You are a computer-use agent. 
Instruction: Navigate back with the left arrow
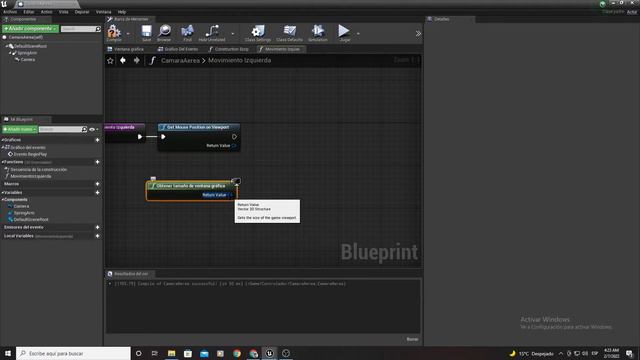pyautogui.click(x=123, y=60)
